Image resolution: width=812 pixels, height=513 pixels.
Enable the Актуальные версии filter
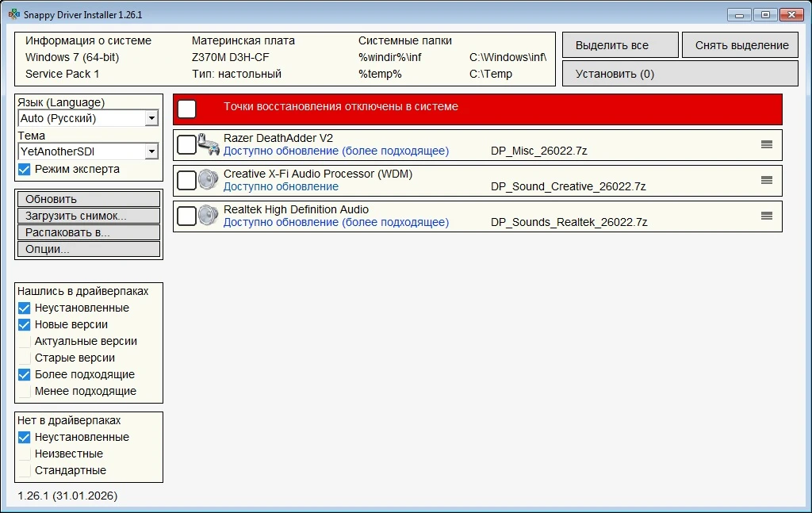(25, 341)
